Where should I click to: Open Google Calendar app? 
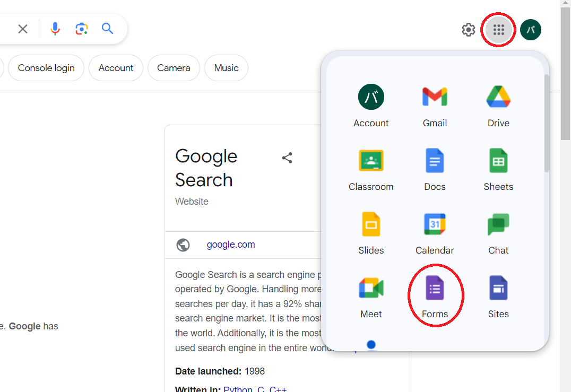[x=435, y=233]
